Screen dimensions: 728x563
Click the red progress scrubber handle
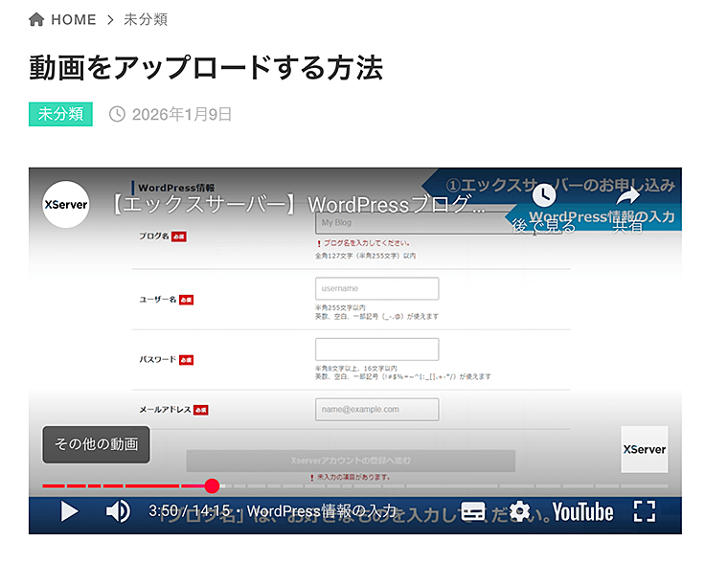(x=212, y=486)
